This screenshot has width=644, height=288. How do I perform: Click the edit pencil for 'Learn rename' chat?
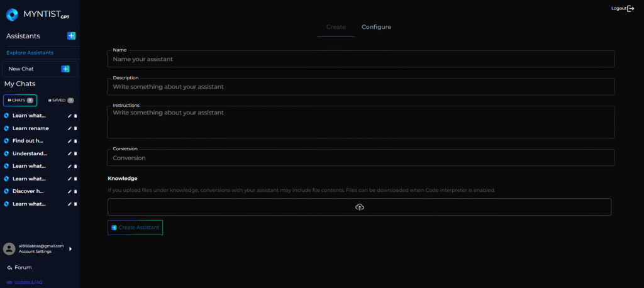[69, 128]
